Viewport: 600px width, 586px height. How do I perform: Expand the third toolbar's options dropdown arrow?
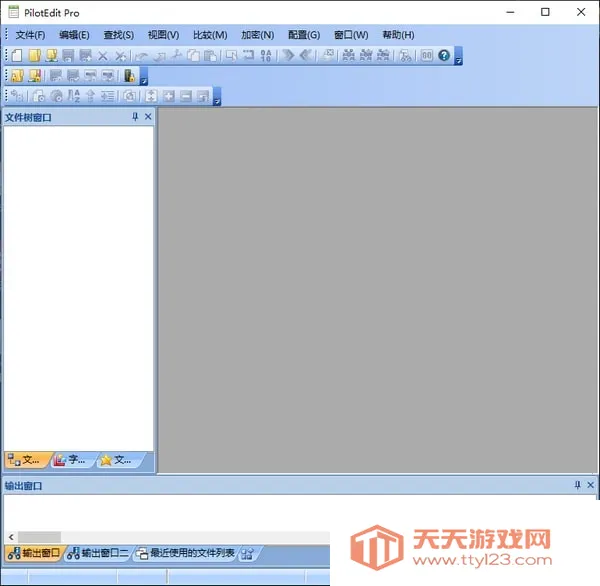(217, 99)
